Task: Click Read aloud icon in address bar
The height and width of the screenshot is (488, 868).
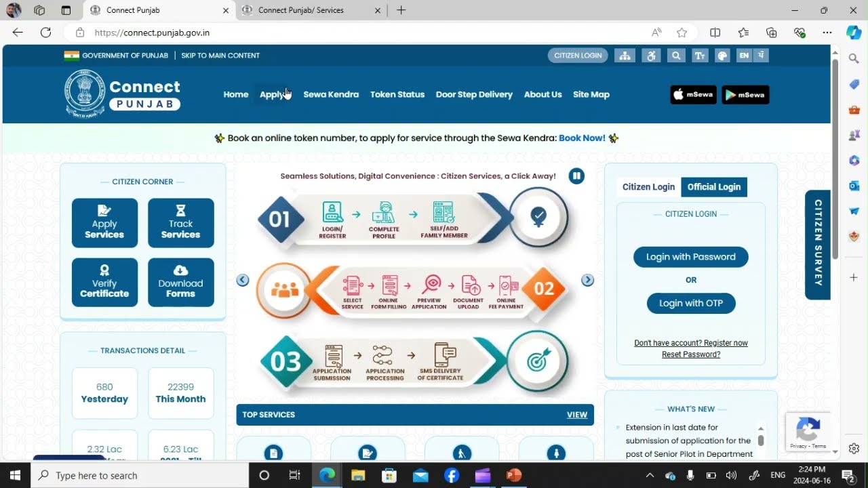Action: (656, 33)
